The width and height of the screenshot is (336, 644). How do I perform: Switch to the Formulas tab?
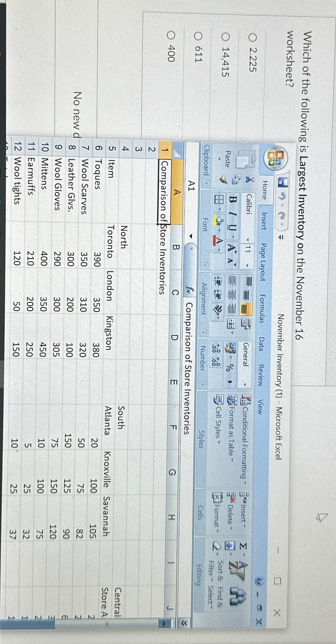[262, 309]
